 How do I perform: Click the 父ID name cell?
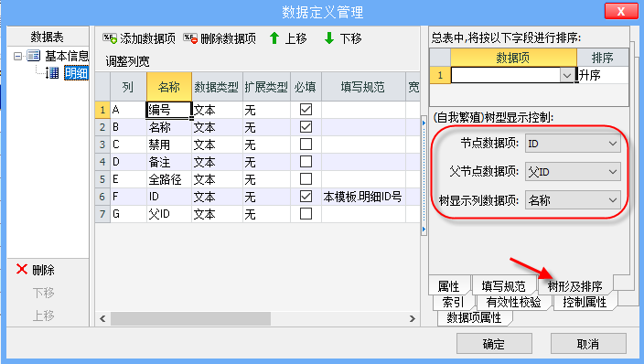(x=169, y=214)
